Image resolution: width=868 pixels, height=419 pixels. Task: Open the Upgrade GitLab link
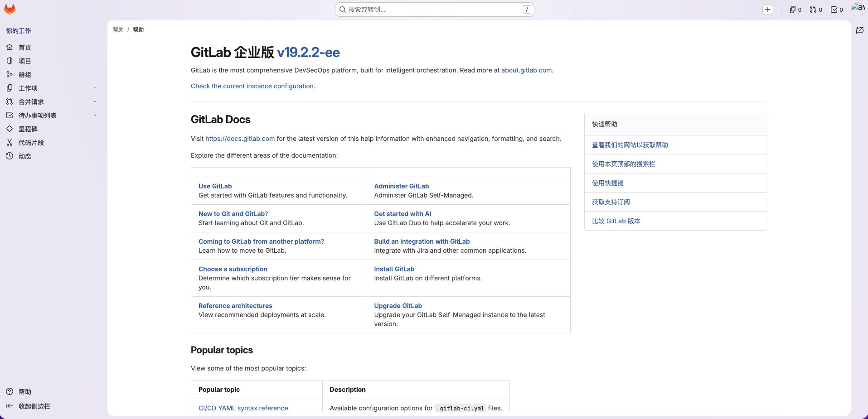(x=398, y=306)
